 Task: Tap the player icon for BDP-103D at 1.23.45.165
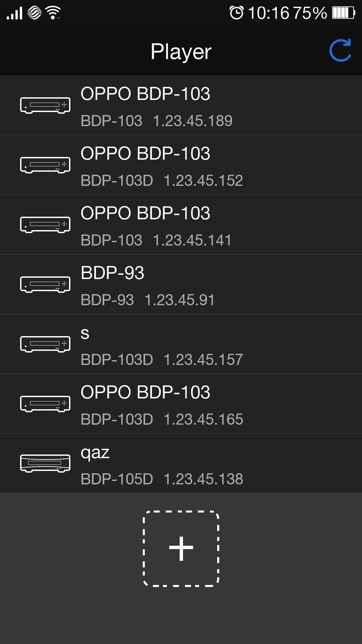point(45,403)
